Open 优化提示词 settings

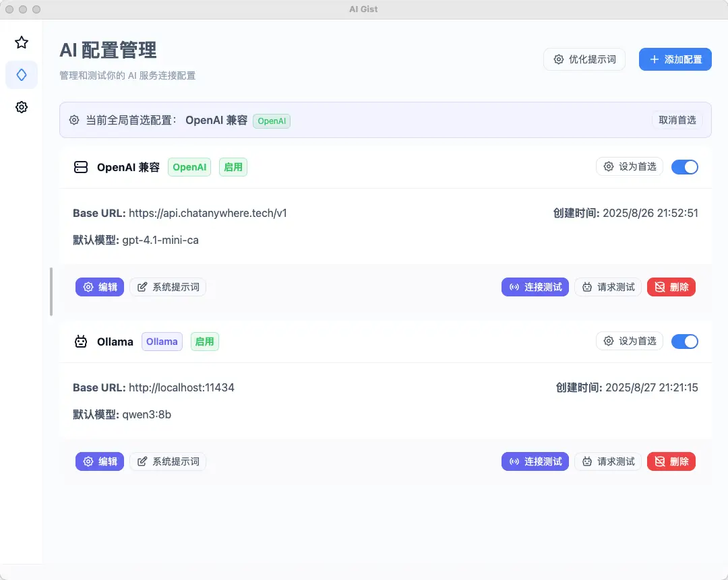tap(584, 59)
